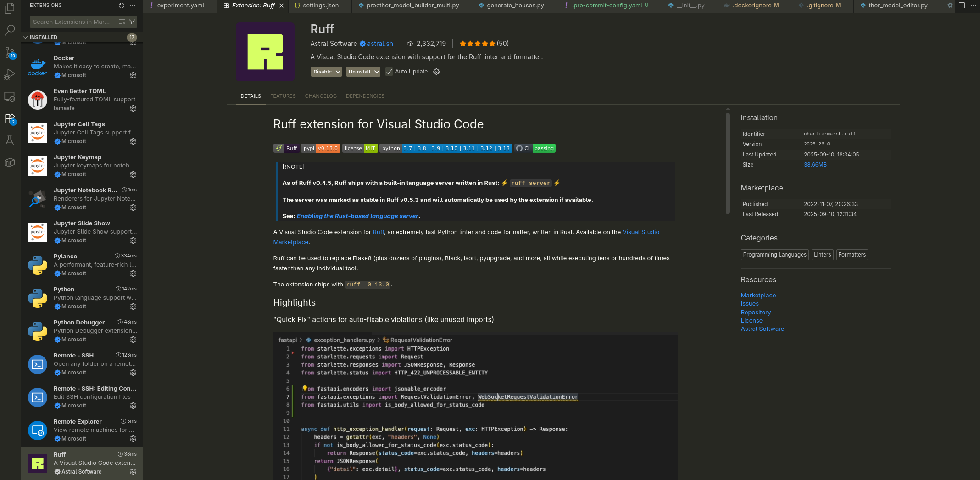Open the Search view in activity bar

[x=10, y=30]
